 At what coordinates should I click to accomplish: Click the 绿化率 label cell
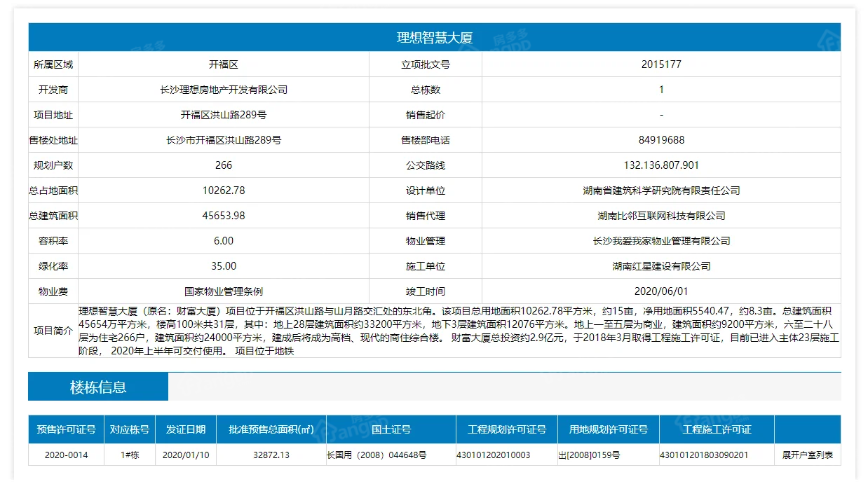pyautogui.click(x=53, y=266)
